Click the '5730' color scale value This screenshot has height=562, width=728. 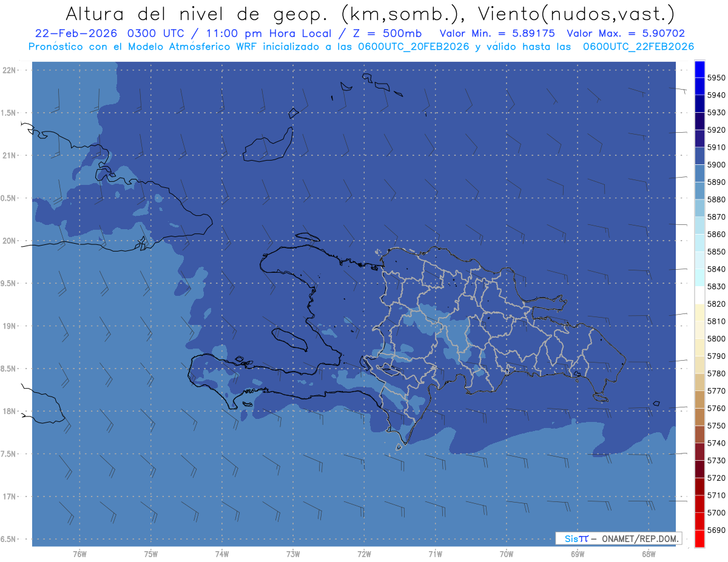point(716,460)
